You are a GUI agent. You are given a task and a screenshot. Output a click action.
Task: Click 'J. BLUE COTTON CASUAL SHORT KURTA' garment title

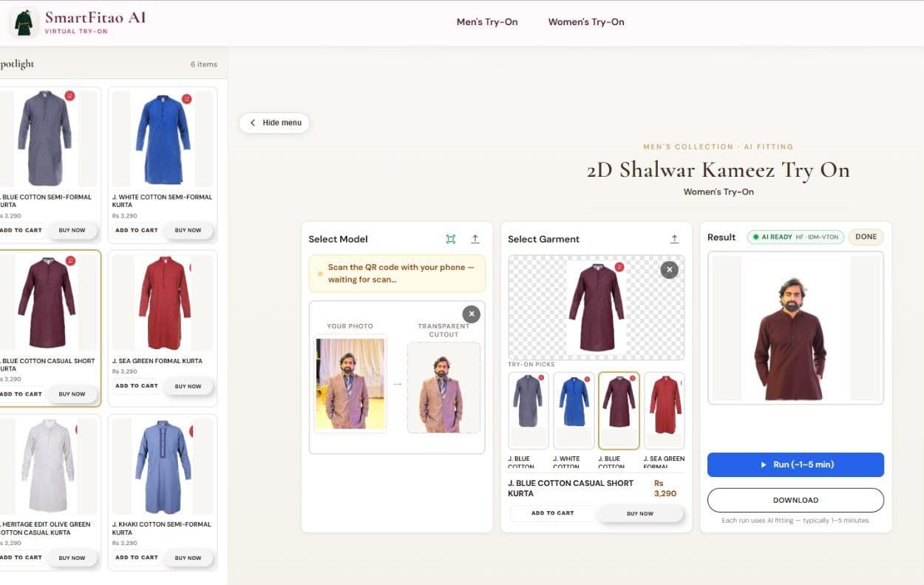tap(571, 487)
